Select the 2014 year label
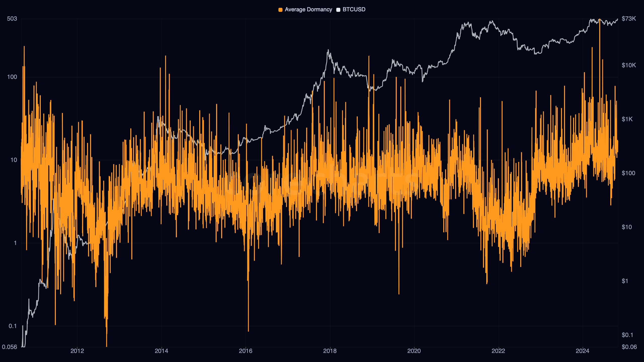 pyautogui.click(x=161, y=351)
